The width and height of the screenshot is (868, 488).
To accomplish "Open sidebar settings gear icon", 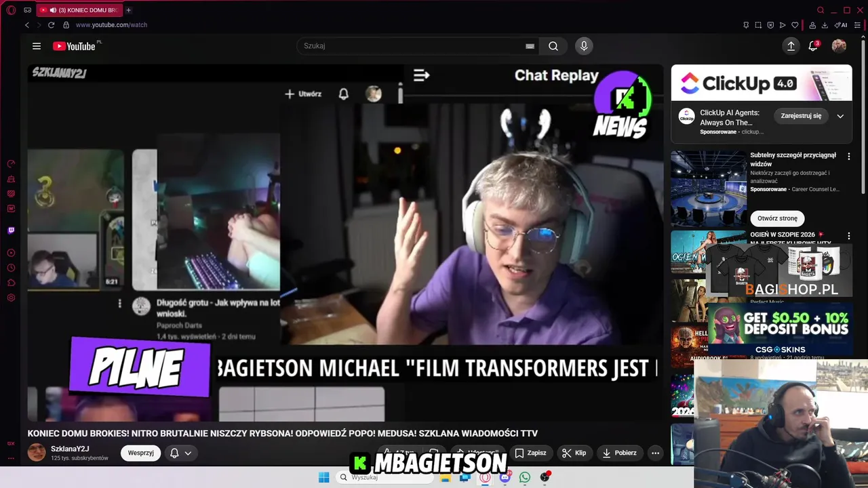I will click(11, 298).
